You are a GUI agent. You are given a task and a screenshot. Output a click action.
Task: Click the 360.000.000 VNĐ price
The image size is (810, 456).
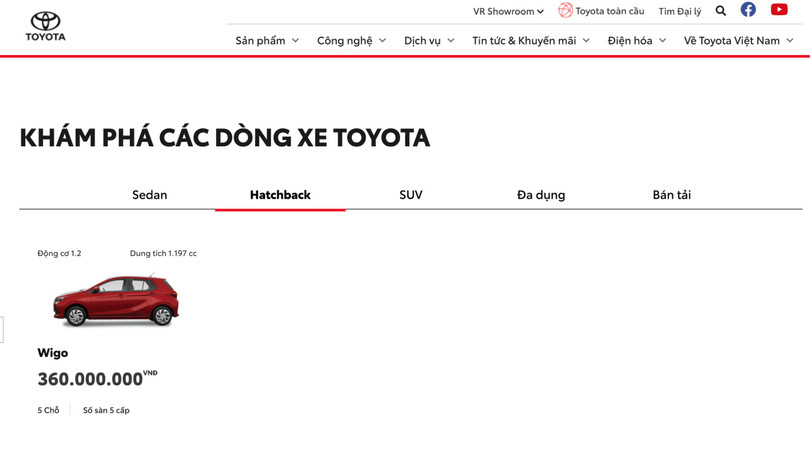[x=97, y=379]
